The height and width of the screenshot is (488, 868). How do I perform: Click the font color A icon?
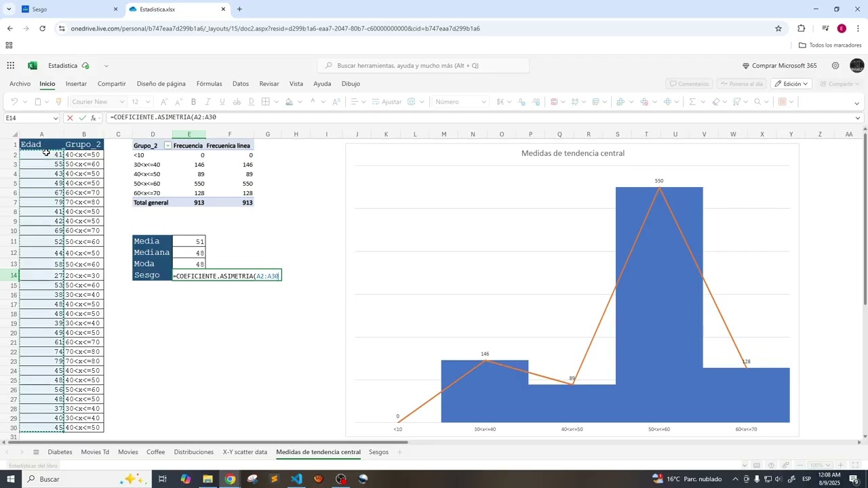[x=313, y=102]
